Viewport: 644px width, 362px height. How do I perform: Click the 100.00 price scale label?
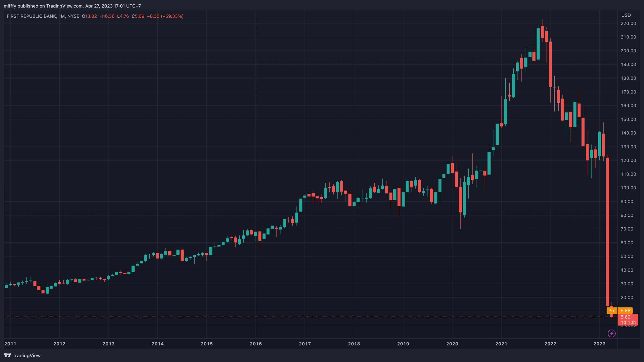click(628, 188)
